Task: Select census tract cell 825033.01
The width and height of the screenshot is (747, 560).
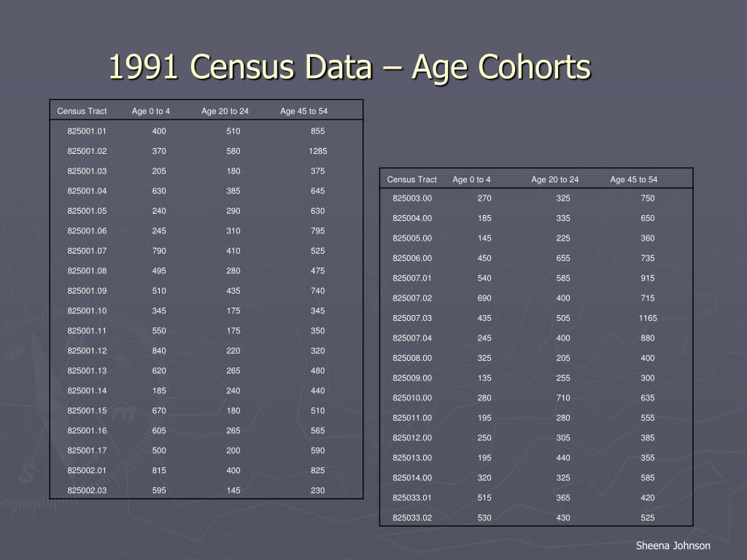Action: pyautogui.click(x=412, y=498)
